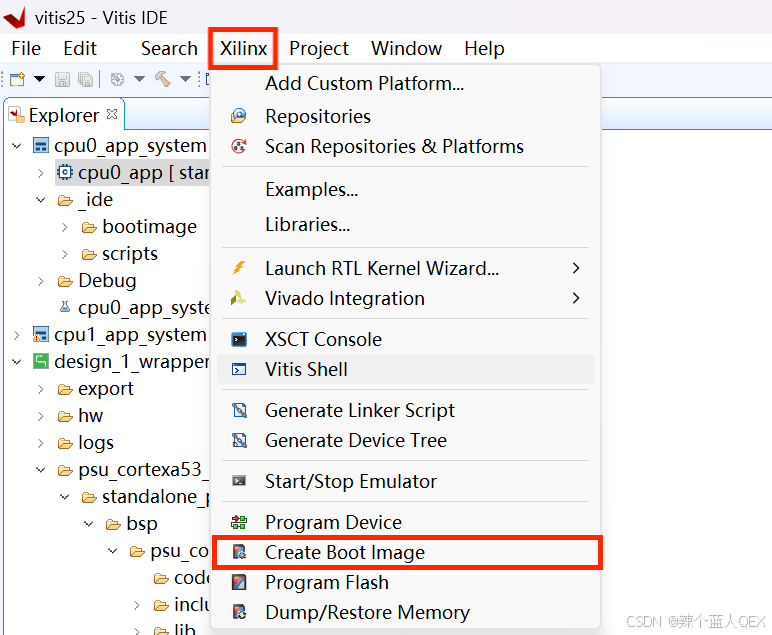772x635 pixels.
Task: Choose Add Custom Platform... menu entry
Action: 405,83
